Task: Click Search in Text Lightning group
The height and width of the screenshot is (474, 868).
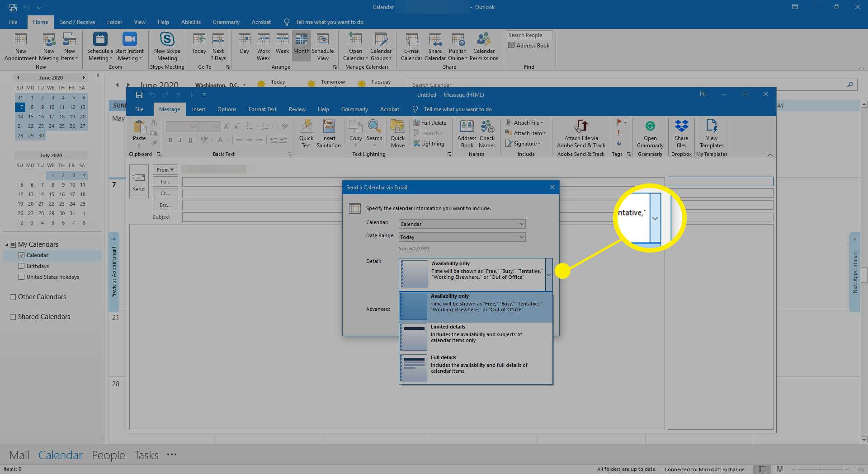Action: coord(374,133)
